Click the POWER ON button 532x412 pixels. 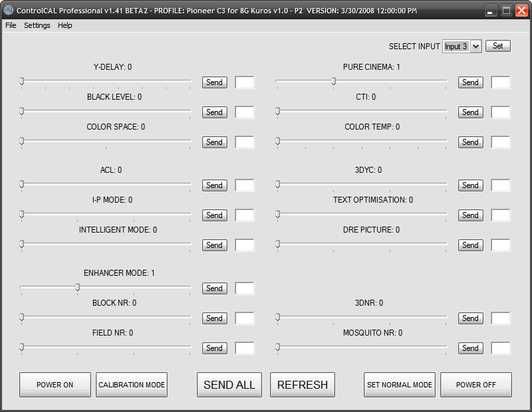(x=55, y=385)
